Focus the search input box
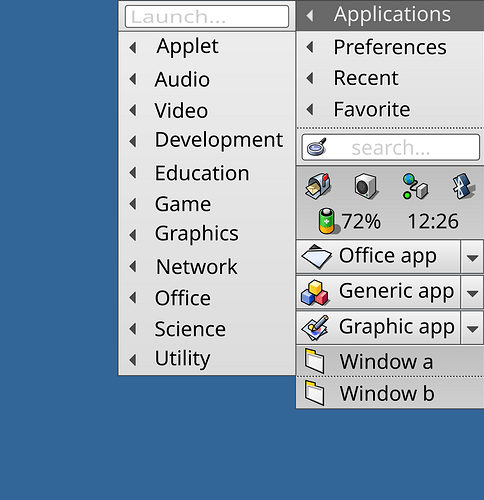This screenshot has width=484, height=500. pyautogui.click(x=391, y=147)
